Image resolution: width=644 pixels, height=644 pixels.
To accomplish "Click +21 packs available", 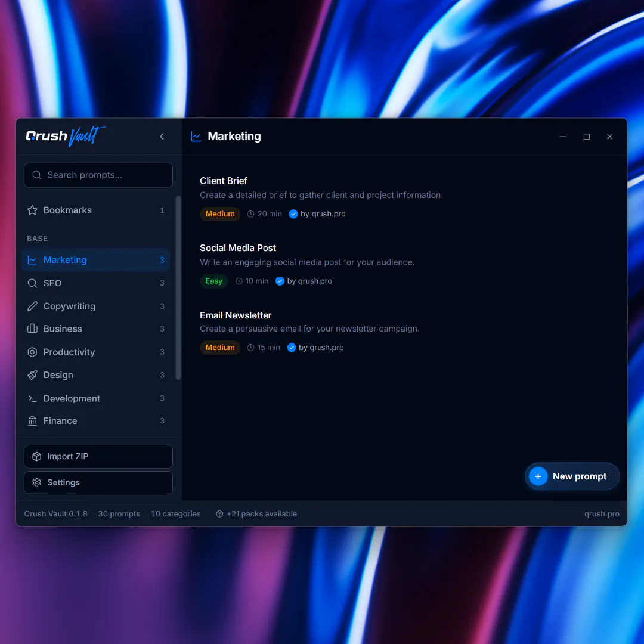I will coord(262,514).
